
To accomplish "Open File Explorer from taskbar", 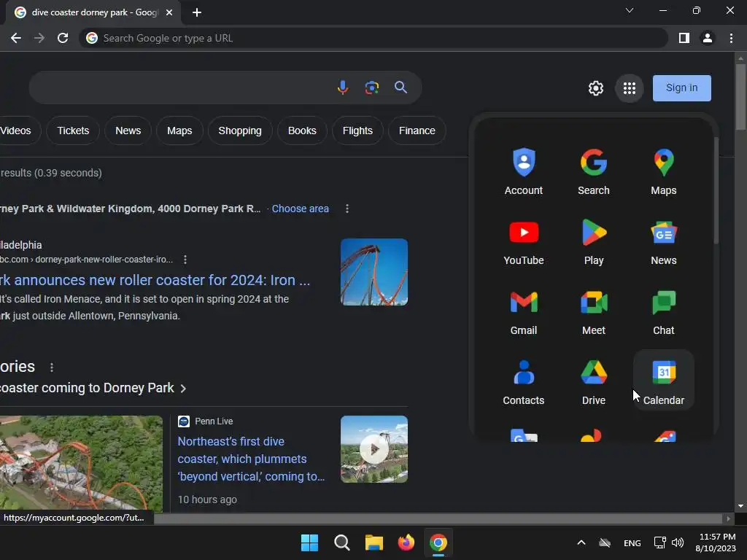I will tap(374, 542).
